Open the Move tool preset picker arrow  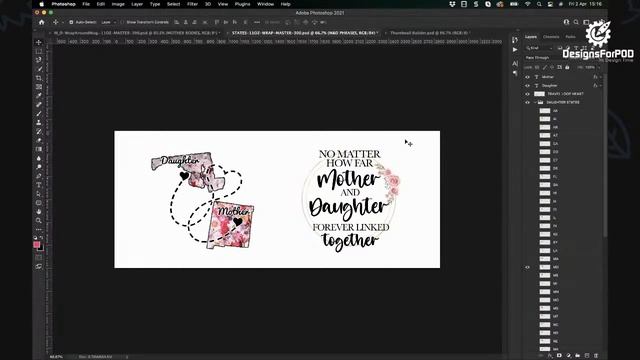pos(62,22)
